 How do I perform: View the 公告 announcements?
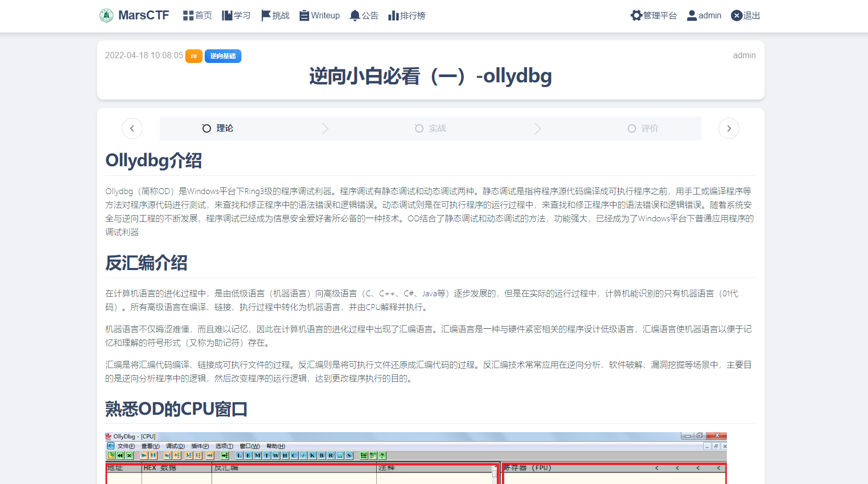(x=364, y=15)
